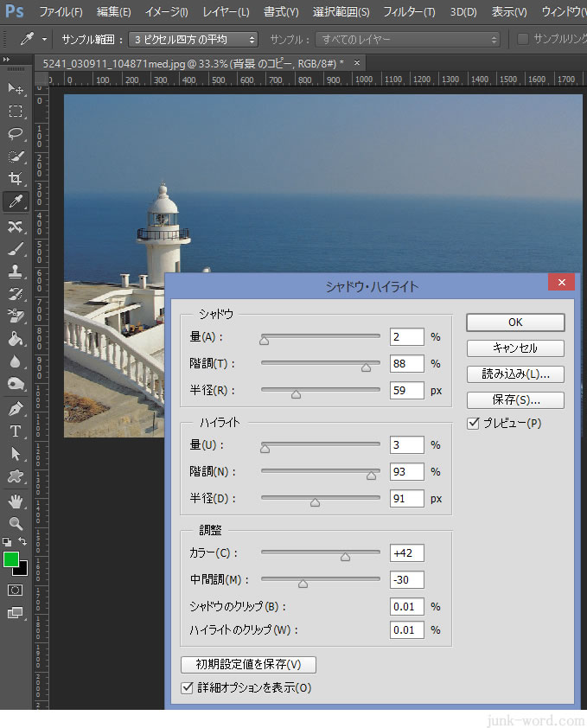Screen dimensions: 587x728
Task: Select the Crop tool
Action: (16, 179)
